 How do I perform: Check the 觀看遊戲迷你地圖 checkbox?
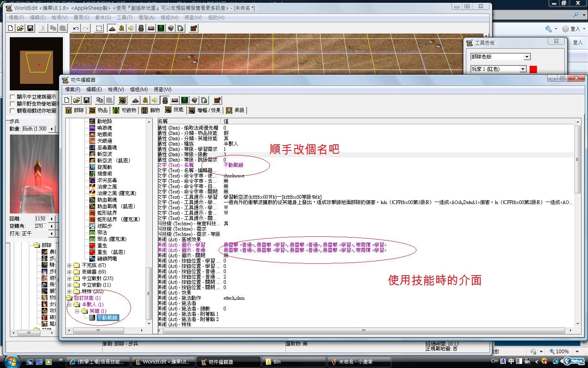(x=13, y=111)
